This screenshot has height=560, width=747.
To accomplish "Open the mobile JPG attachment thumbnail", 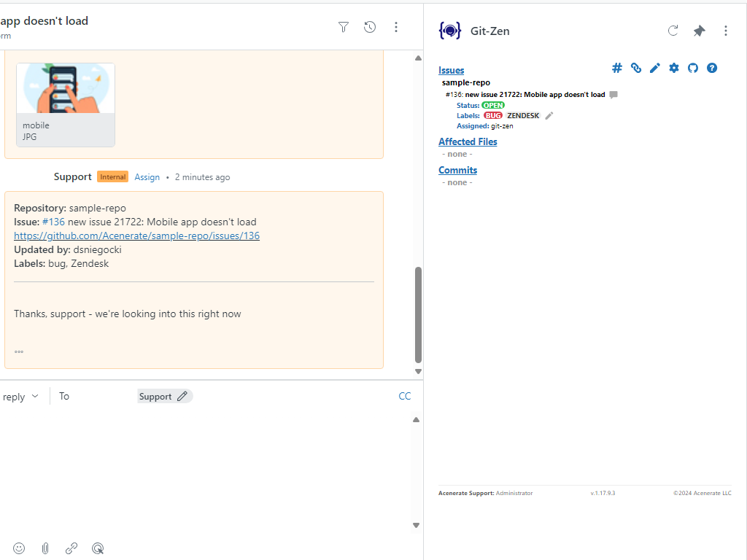I will click(x=66, y=104).
